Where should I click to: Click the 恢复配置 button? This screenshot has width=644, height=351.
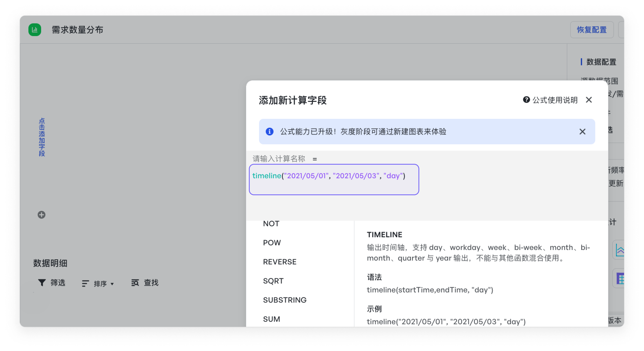point(591,30)
